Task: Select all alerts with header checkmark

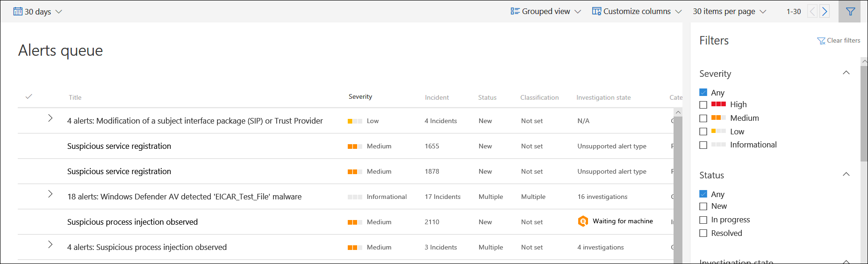Action: (x=29, y=97)
